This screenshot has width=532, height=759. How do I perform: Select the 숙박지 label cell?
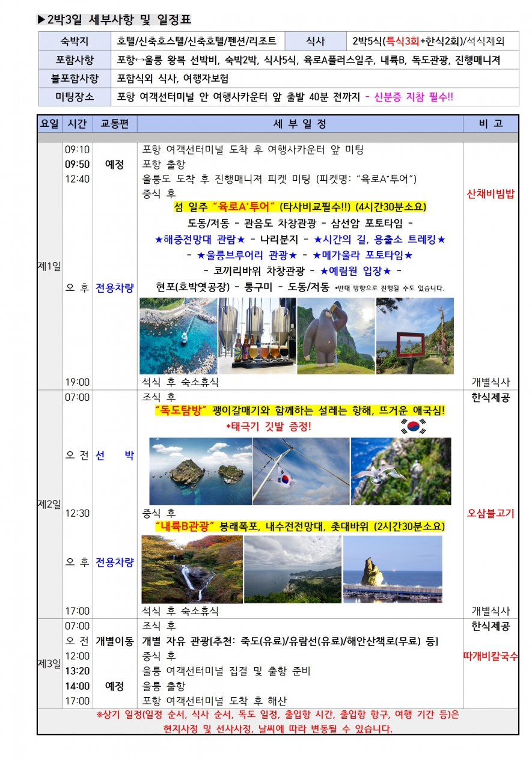(75, 41)
